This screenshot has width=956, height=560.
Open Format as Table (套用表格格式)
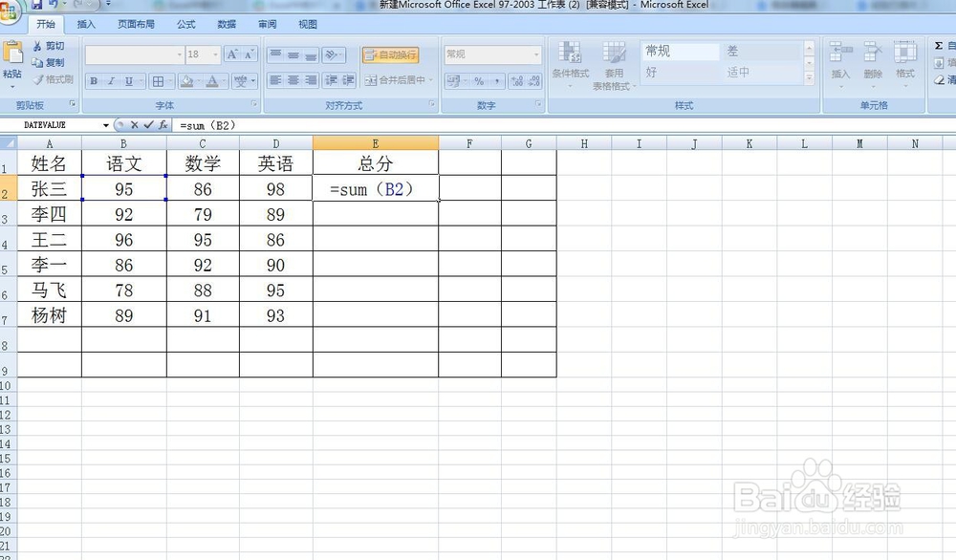pos(614,65)
